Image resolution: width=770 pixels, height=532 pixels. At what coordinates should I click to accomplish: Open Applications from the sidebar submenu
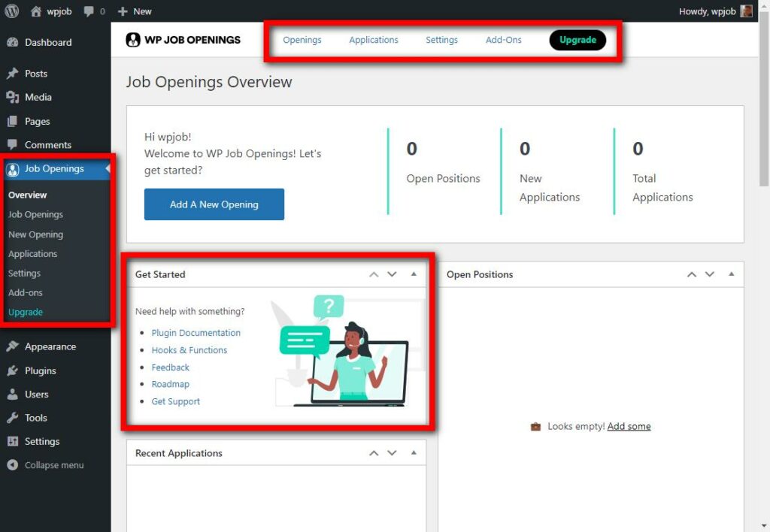point(32,254)
